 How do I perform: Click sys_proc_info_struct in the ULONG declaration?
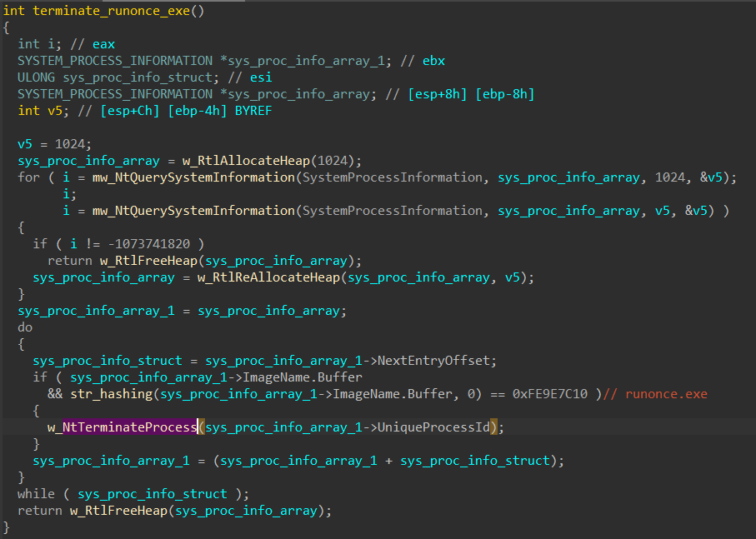point(138,77)
